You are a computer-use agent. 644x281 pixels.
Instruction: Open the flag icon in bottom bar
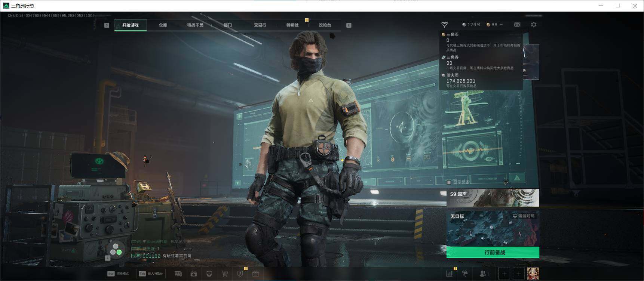click(465, 274)
